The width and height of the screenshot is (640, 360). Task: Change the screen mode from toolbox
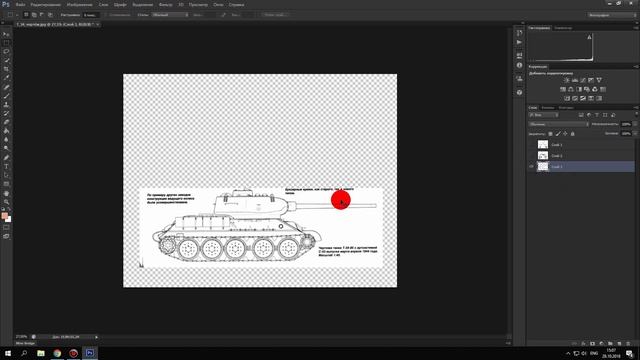[x=6, y=236]
